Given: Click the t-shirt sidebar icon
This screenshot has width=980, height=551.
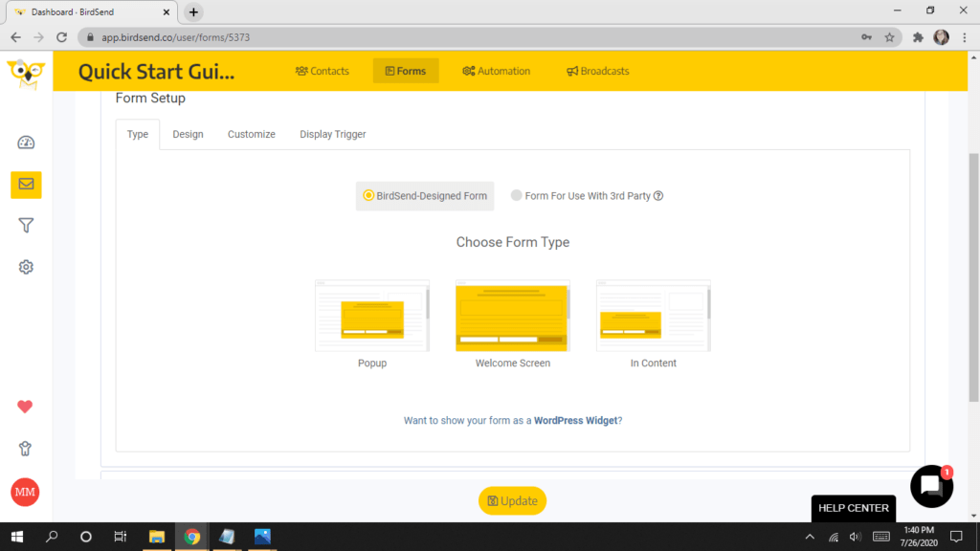Looking at the screenshot, I should pyautogui.click(x=25, y=448).
